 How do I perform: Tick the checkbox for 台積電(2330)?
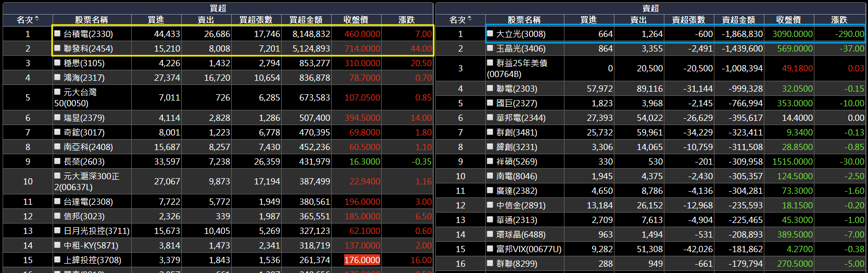point(58,33)
